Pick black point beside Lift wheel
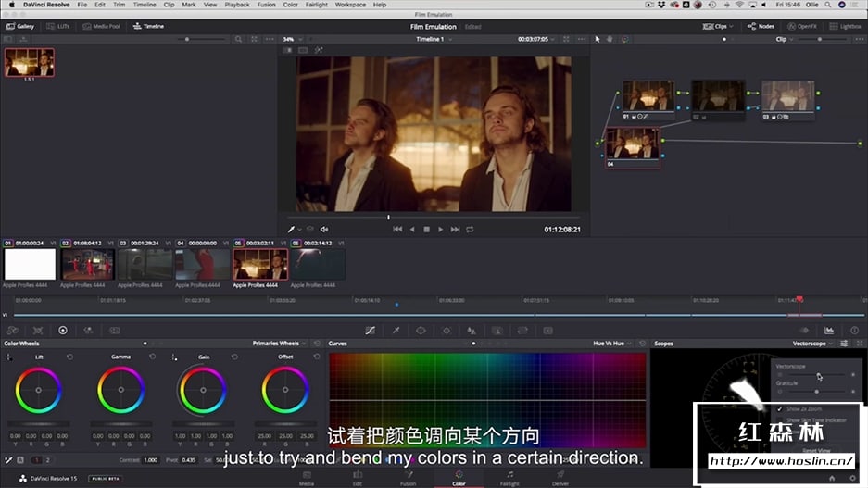This screenshot has height=488, width=868. [8, 357]
